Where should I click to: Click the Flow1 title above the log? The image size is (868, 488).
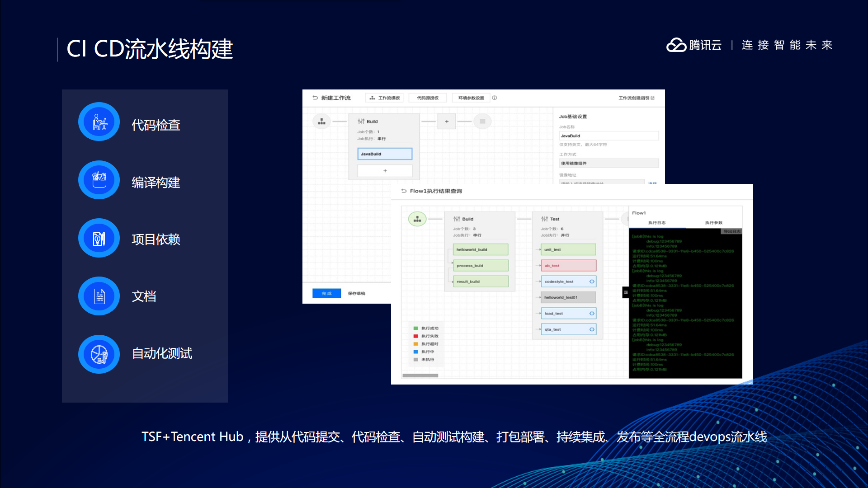[639, 213]
